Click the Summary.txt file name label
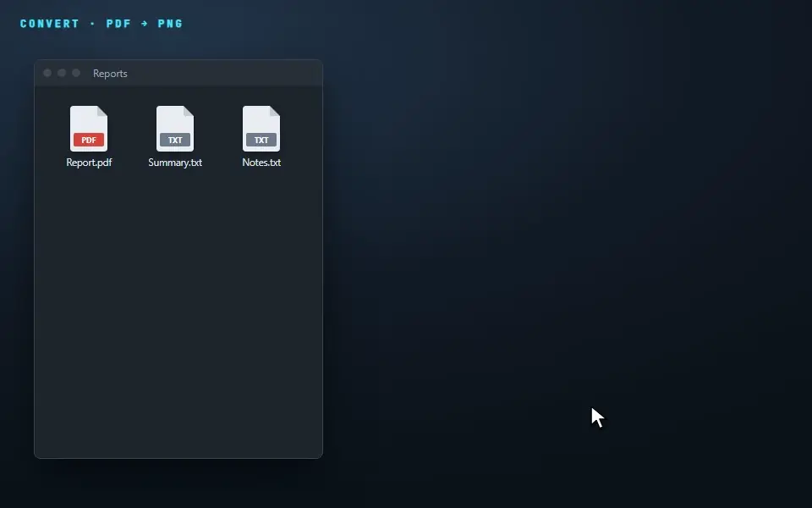 click(x=175, y=163)
